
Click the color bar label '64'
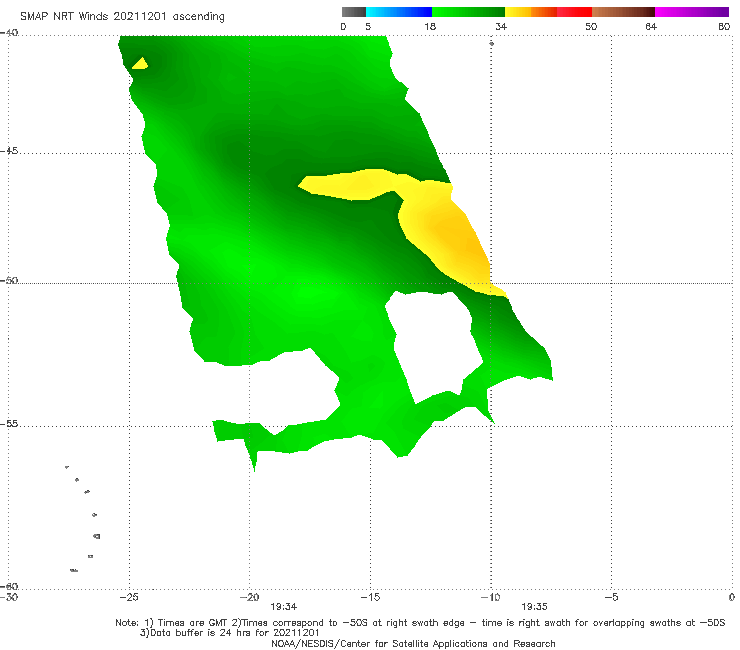651,27
